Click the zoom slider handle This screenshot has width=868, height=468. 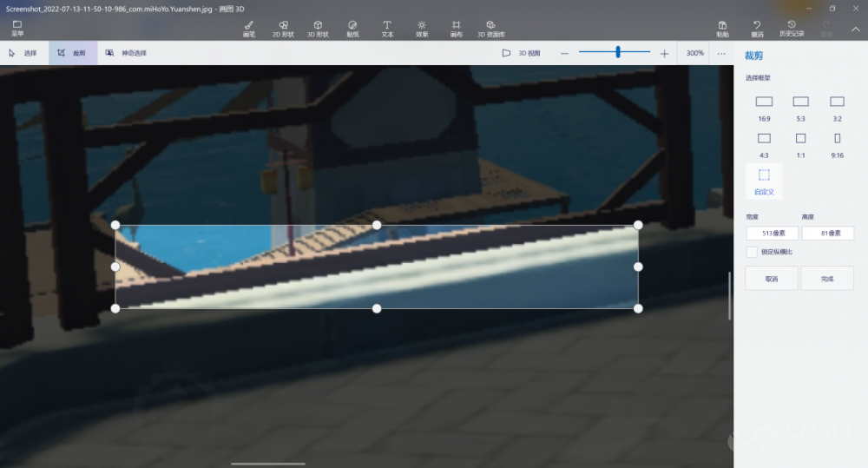pyautogui.click(x=618, y=52)
